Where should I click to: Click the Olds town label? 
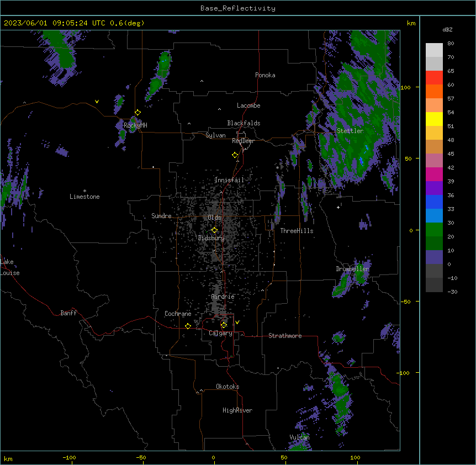pos(214,218)
